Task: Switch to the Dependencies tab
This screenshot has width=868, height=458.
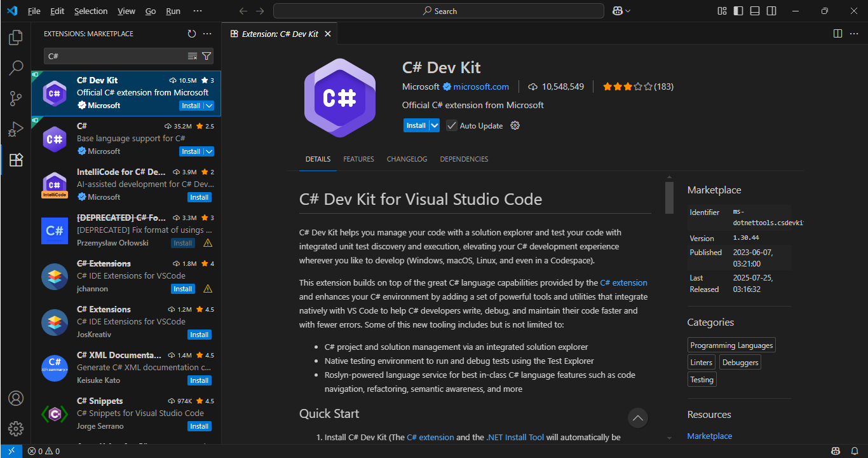Action: pos(464,159)
